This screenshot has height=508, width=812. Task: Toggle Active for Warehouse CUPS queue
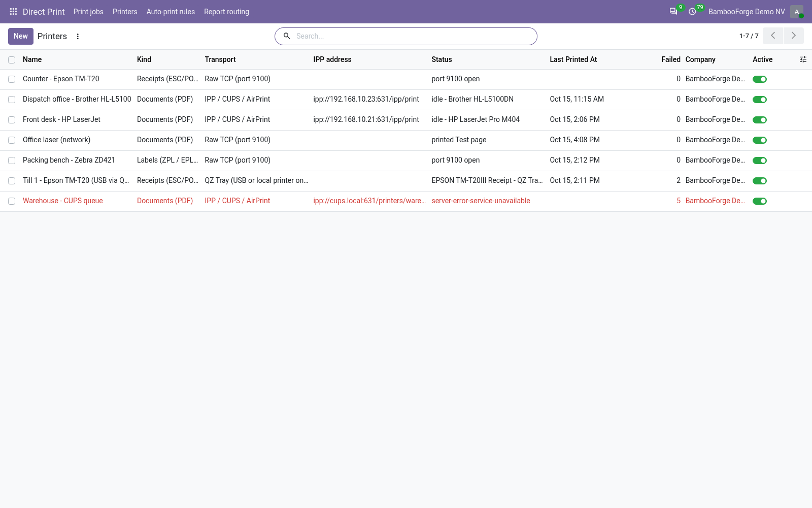tap(760, 201)
